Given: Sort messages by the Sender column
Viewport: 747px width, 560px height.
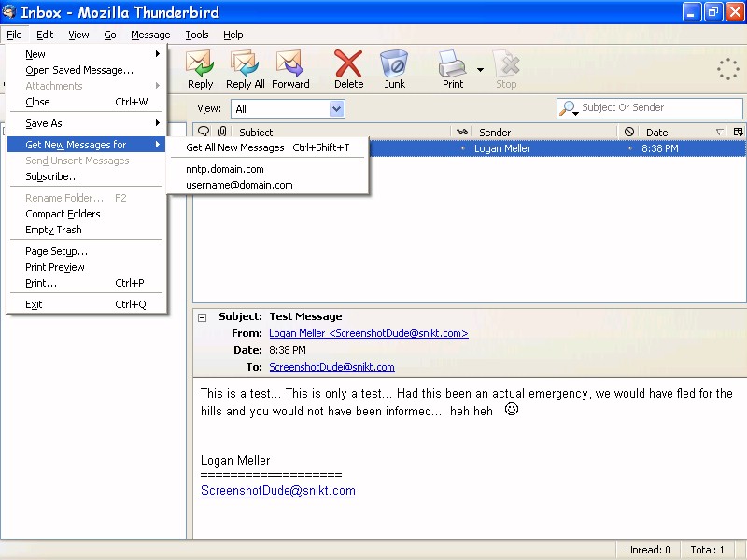Looking at the screenshot, I should coord(544,132).
